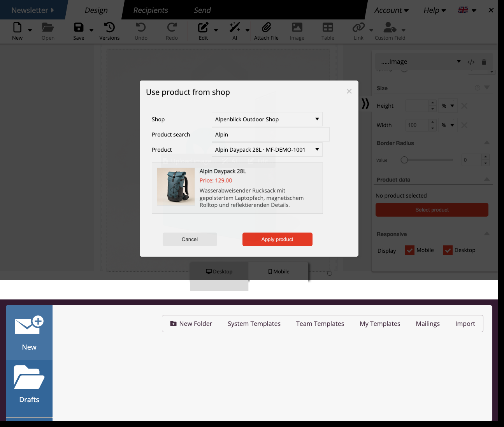Click the Image toolbar icon
This screenshot has height=427, width=504.
[x=297, y=27]
